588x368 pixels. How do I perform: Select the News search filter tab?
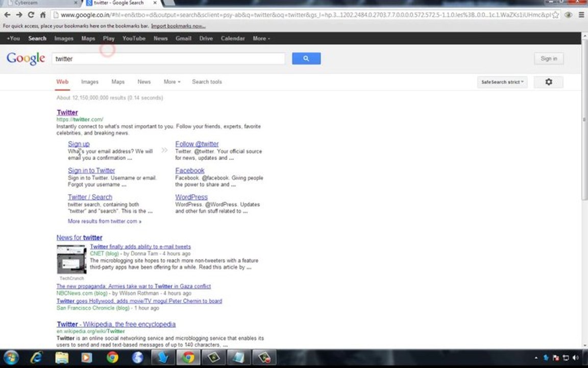click(x=144, y=82)
